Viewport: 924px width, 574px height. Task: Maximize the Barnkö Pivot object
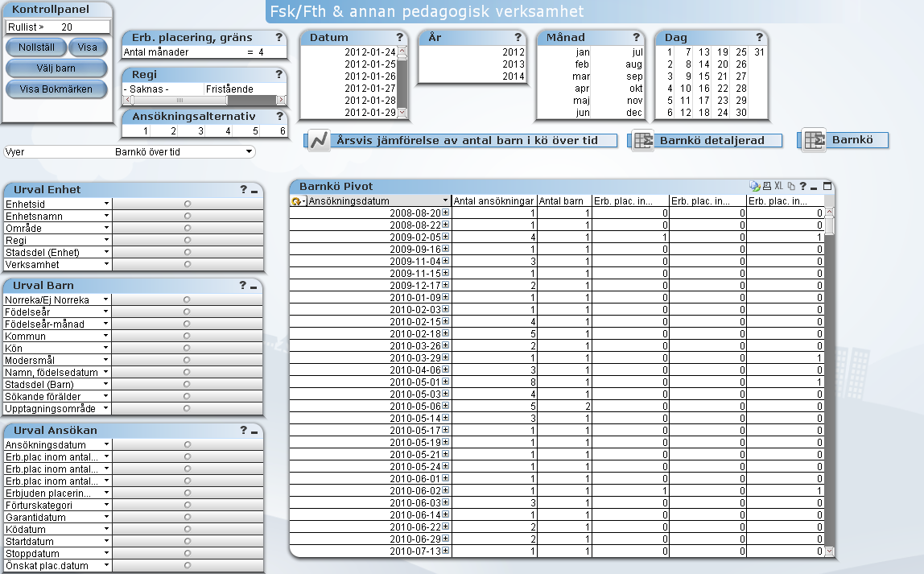827,186
